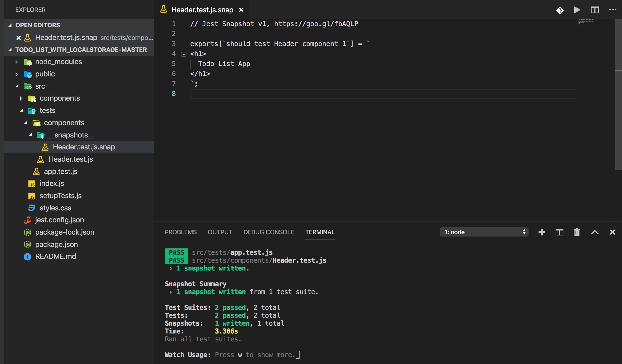Switch to the Problems tab

point(181,232)
